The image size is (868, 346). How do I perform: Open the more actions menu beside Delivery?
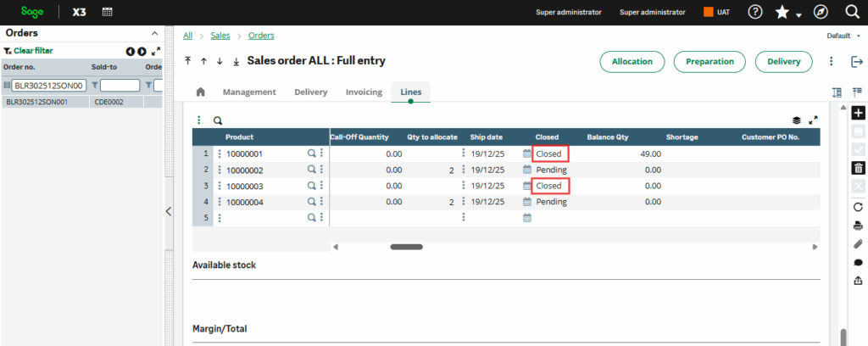(832, 61)
